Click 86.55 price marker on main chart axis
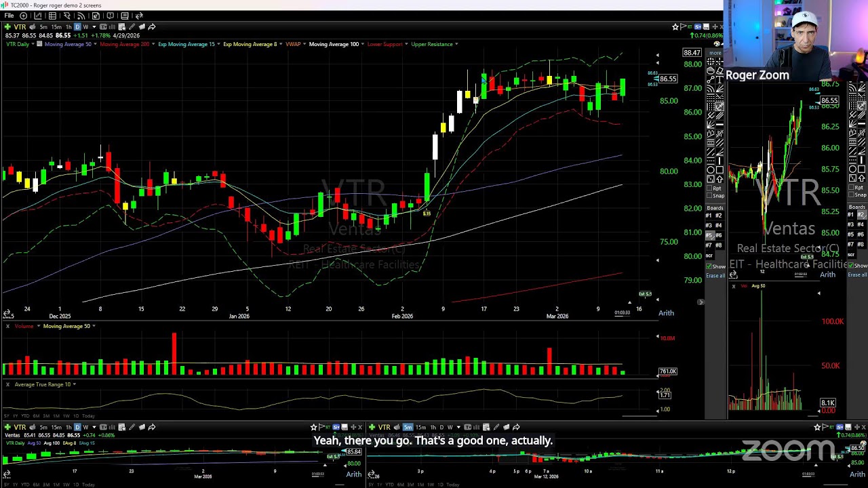 tap(668, 79)
